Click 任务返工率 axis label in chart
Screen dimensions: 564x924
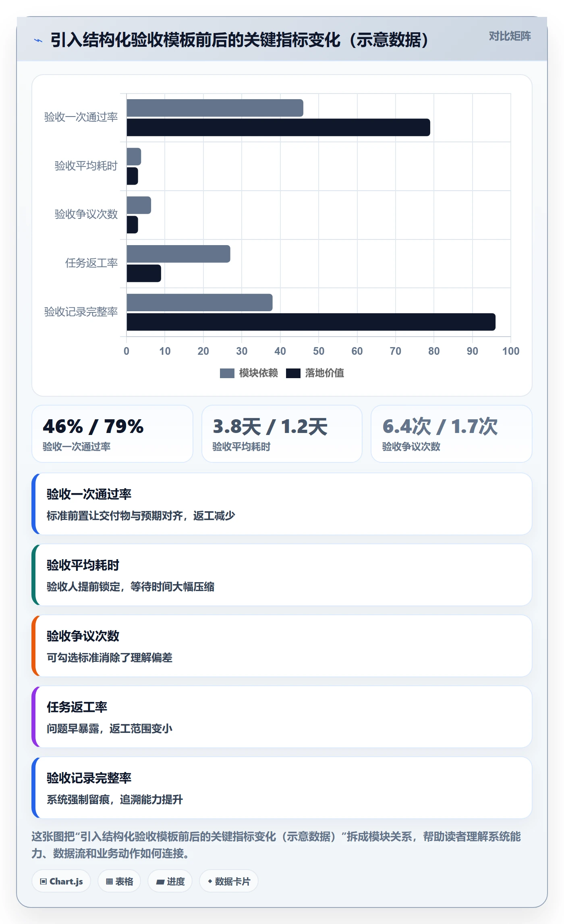(91, 263)
